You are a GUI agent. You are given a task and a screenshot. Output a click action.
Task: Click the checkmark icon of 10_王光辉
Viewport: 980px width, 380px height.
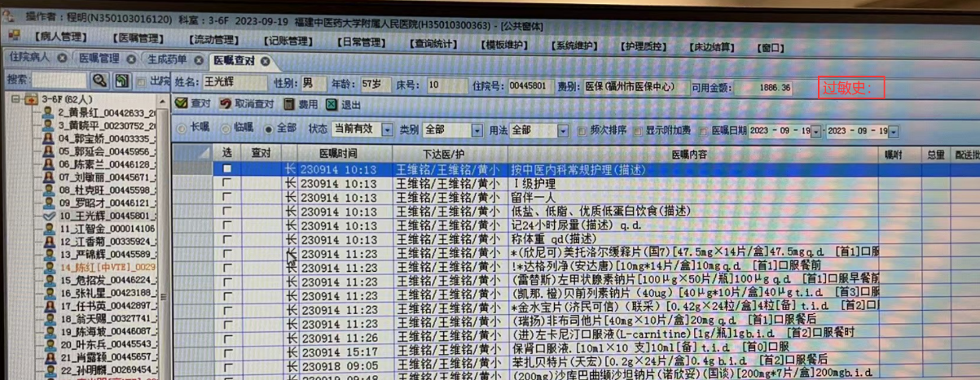coord(49,216)
